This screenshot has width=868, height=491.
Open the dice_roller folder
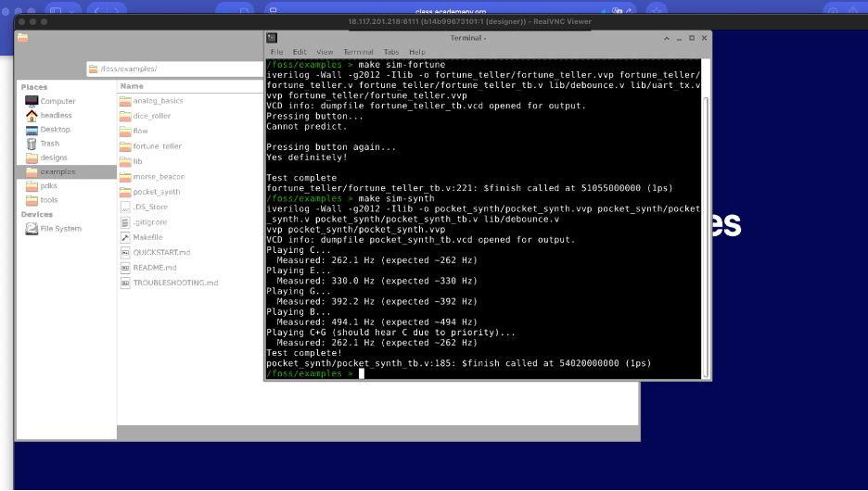(151, 116)
